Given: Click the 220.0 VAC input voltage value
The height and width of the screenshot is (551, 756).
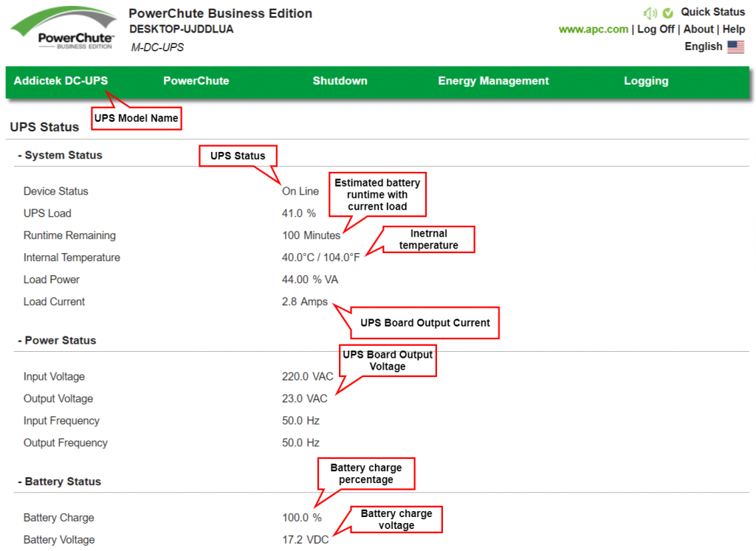Looking at the screenshot, I should 308,377.
